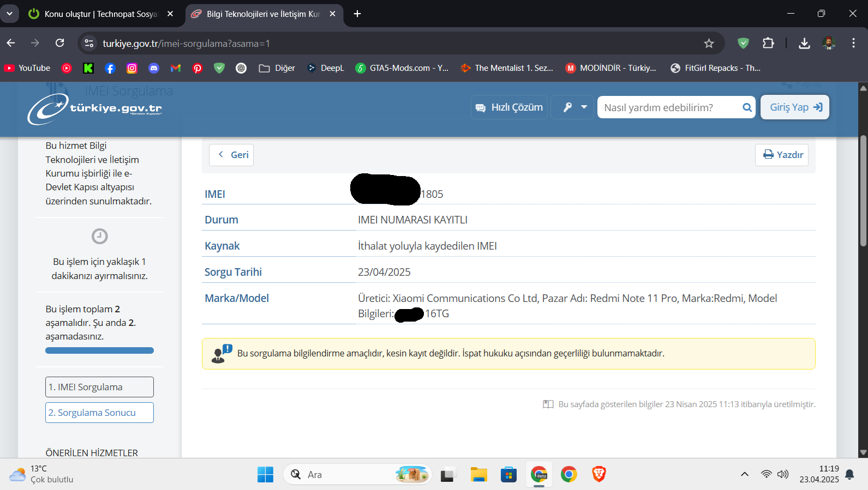The image size is (868, 490).
Task: Open Hızlı Çözüm quick help
Action: 509,107
